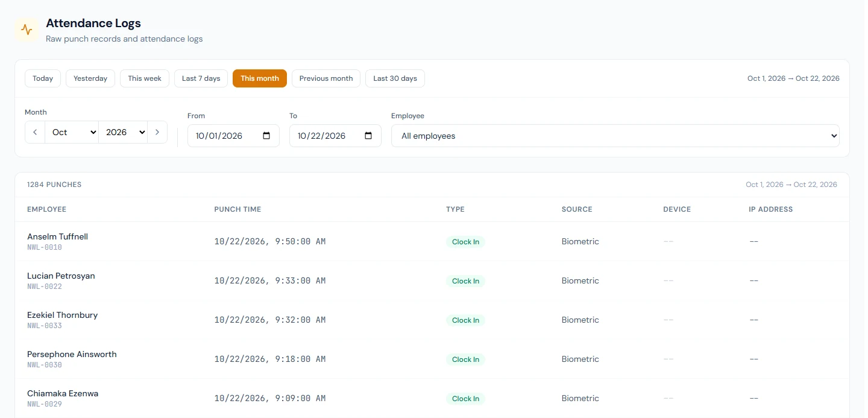Click Clock In badge for Ezekiel Thornbury
The height and width of the screenshot is (418, 868).
pyautogui.click(x=465, y=320)
